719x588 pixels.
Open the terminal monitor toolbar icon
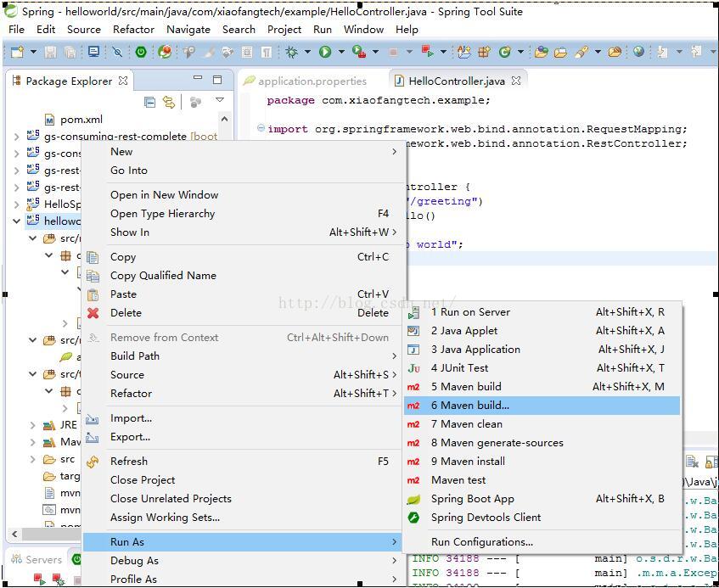[x=93, y=52]
